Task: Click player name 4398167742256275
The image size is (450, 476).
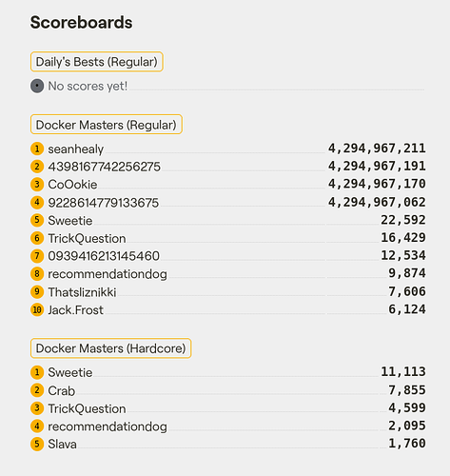Action: point(105,167)
